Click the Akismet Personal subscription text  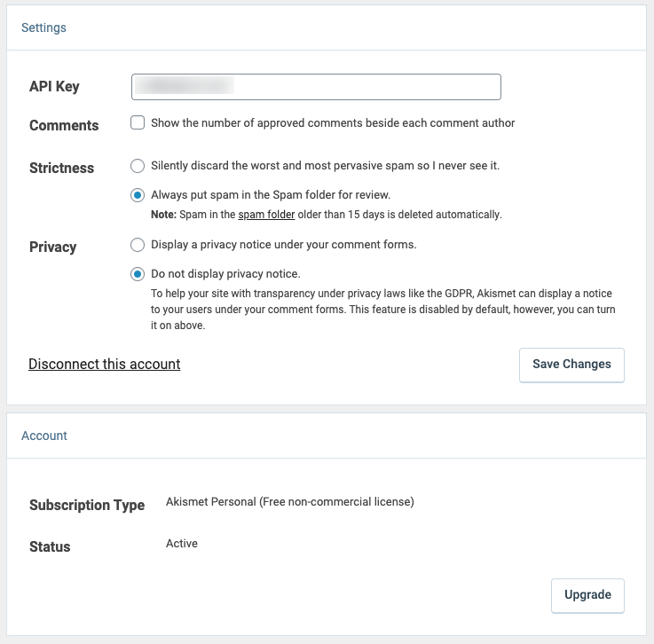(x=289, y=502)
